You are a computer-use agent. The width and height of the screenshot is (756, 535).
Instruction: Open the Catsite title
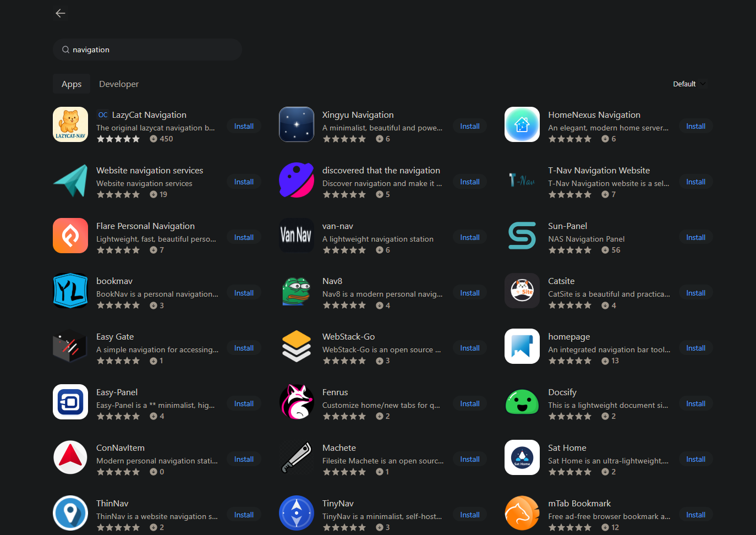pyautogui.click(x=561, y=281)
